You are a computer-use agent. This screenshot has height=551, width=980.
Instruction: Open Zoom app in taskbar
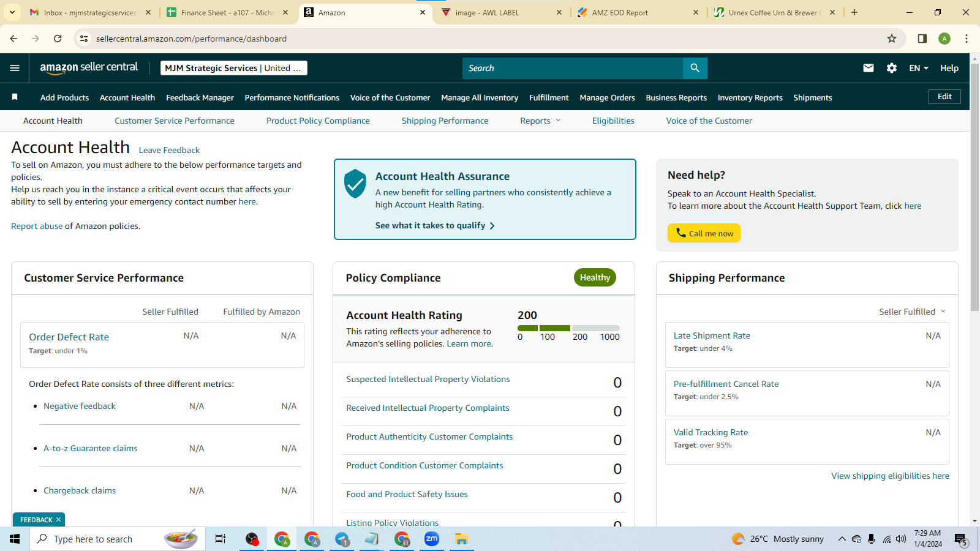432,539
